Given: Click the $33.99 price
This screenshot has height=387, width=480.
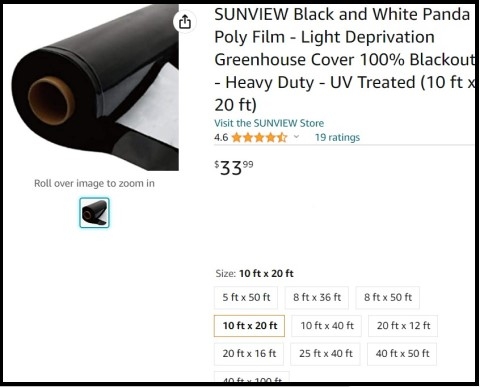Looking at the screenshot, I should (234, 168).
